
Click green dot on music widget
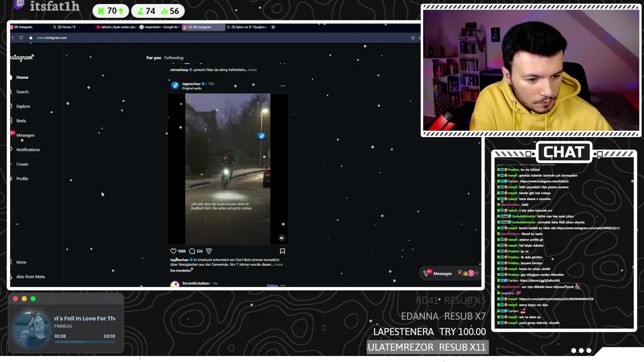33,299
